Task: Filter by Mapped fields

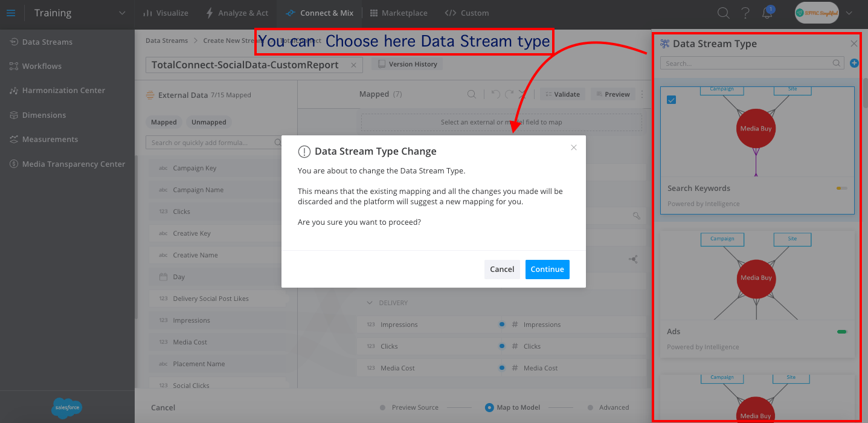Action: tap(164, 122)
